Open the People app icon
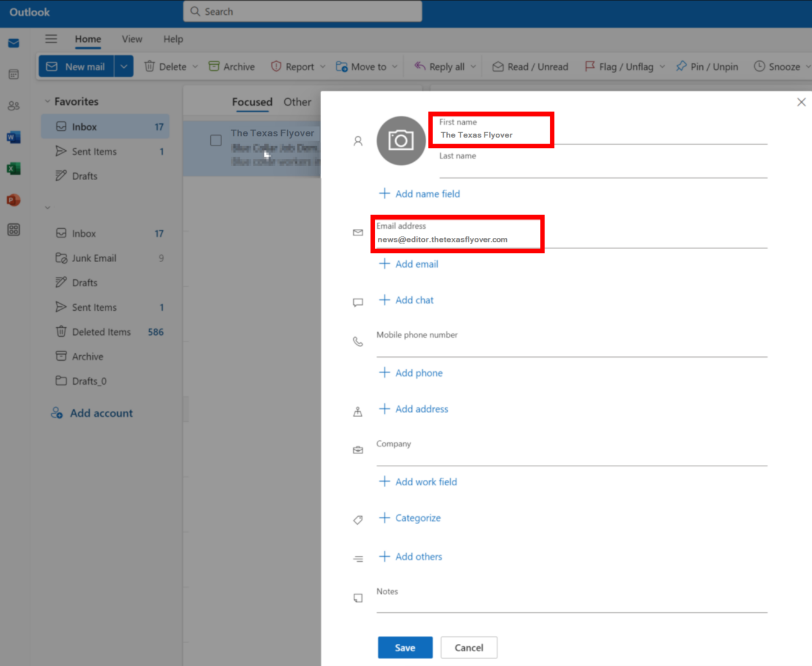The height and width of the screenshot is (666, 812). click(x=14, y=106)
